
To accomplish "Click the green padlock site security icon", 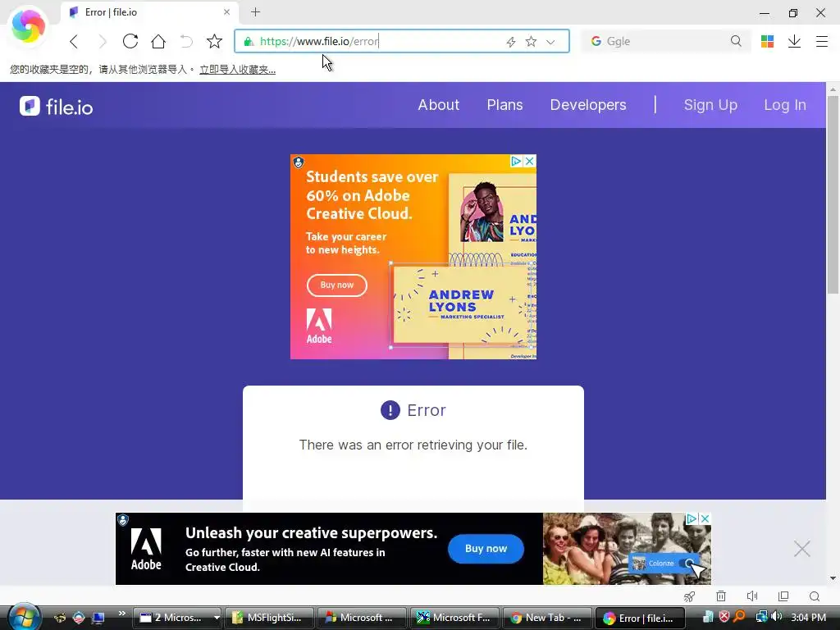I will pyautogui.click(x=248, y=41).
